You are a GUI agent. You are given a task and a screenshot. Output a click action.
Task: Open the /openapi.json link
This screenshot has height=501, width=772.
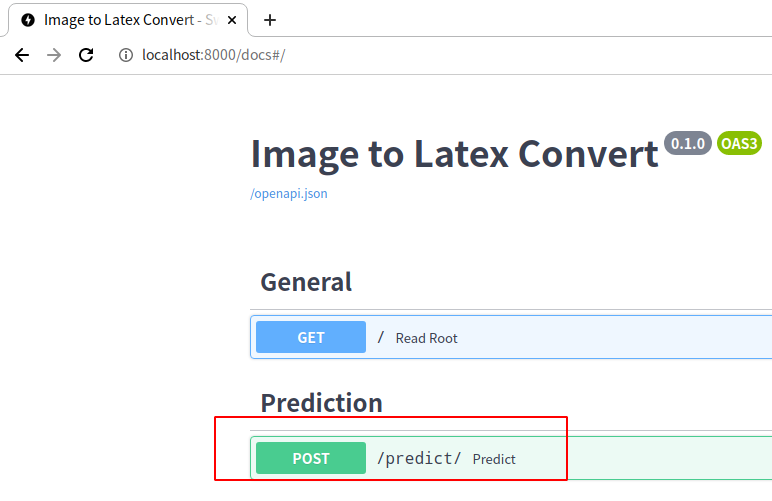[x=289, y=193]
